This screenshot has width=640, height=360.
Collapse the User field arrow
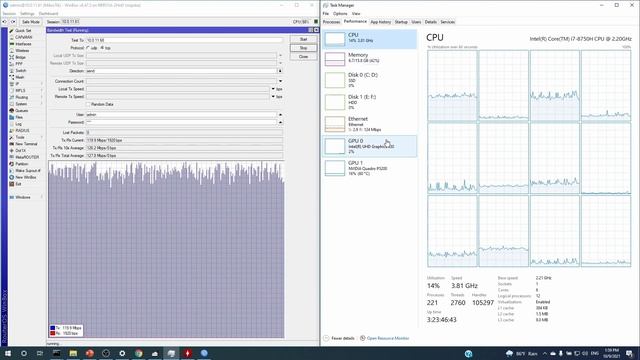tap(280, 115)
